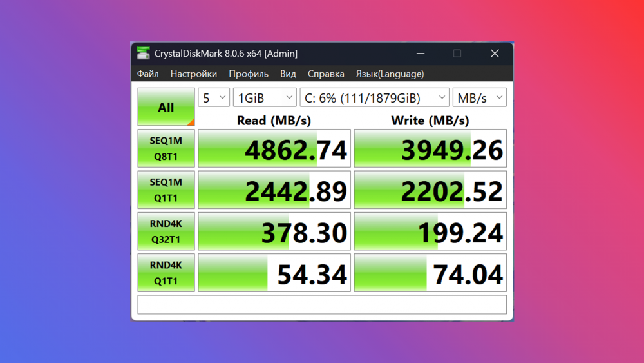Open the unit dropdown showing MB/s

coord(480,98)
